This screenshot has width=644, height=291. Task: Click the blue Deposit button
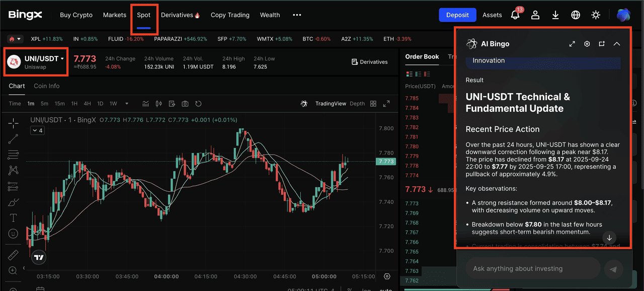(457, 15)
